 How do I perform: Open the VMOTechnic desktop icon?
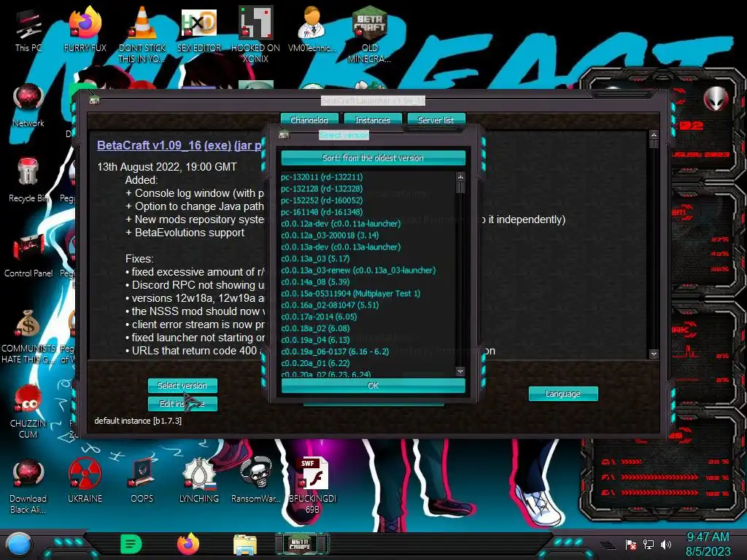pyautogui.click(x=312, y=29)
